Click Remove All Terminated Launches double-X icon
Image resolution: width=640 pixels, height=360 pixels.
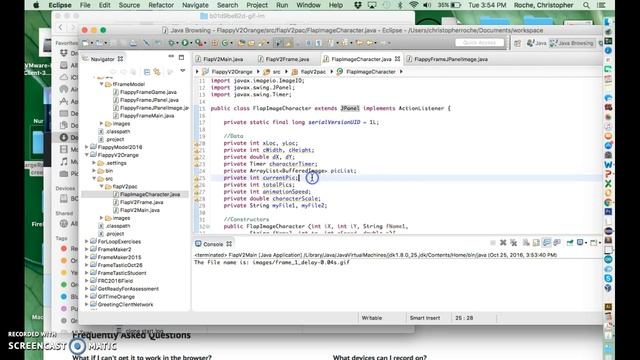(x=513, y=243)
